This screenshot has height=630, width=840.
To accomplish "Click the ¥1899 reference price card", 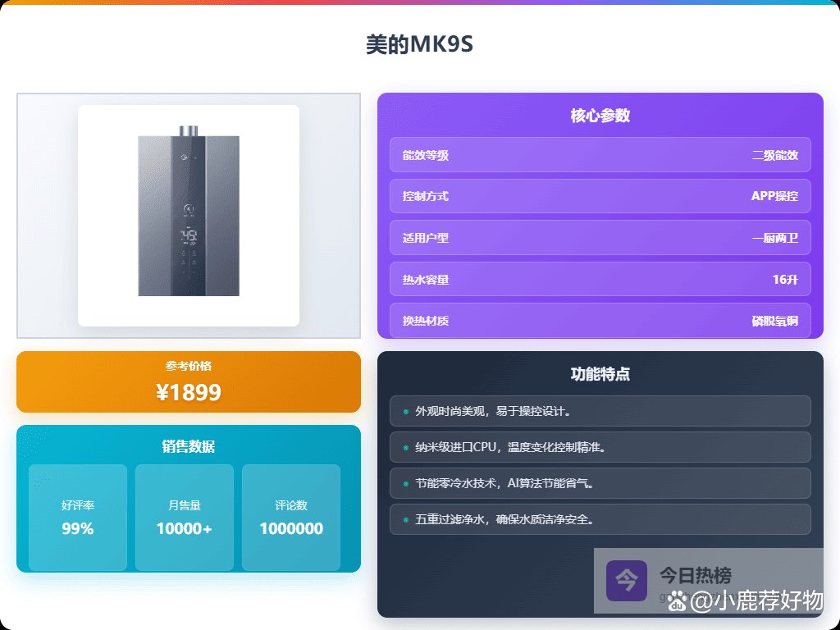I will [x=189, y=382].
